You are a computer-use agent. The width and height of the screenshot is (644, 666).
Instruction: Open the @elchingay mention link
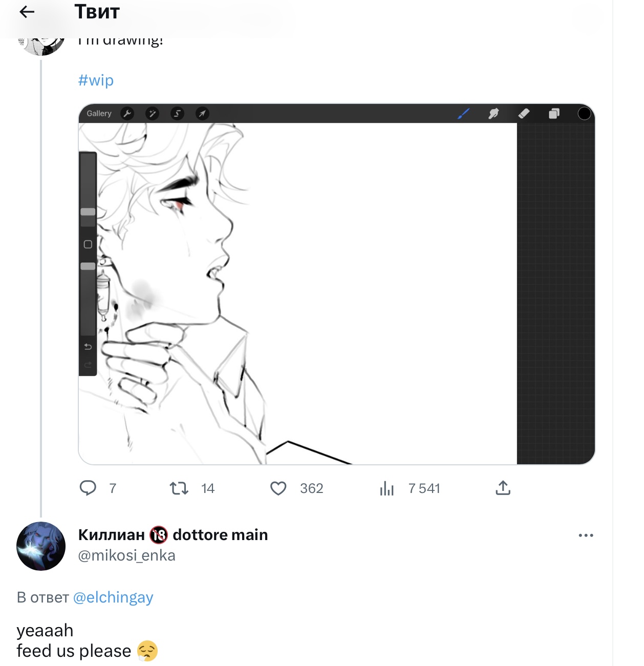click(113, 597)
